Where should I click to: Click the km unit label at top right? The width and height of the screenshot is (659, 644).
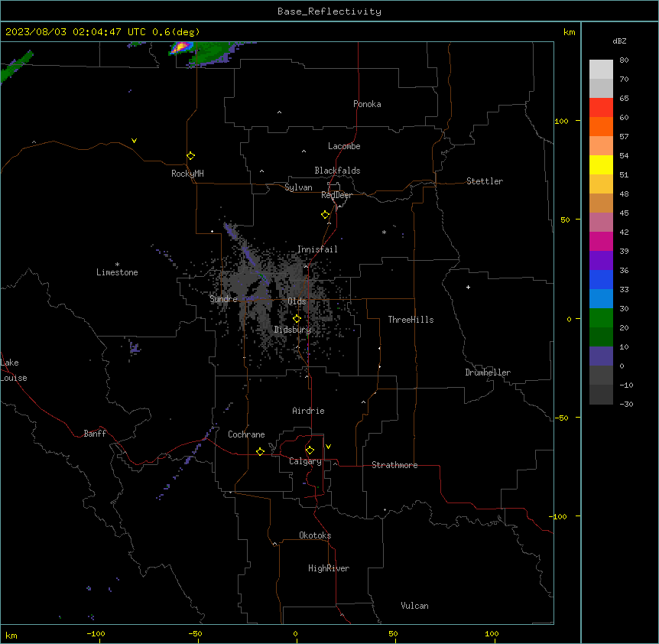pos(569,32)
